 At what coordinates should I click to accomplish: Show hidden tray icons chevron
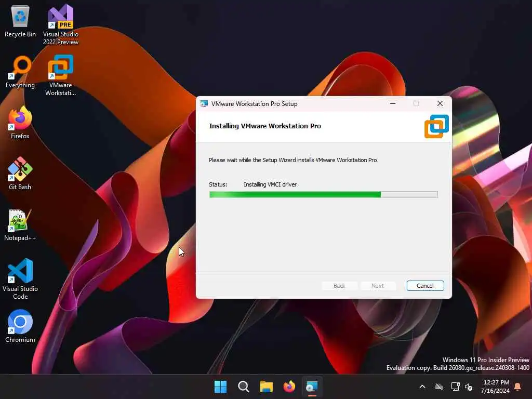422,387
